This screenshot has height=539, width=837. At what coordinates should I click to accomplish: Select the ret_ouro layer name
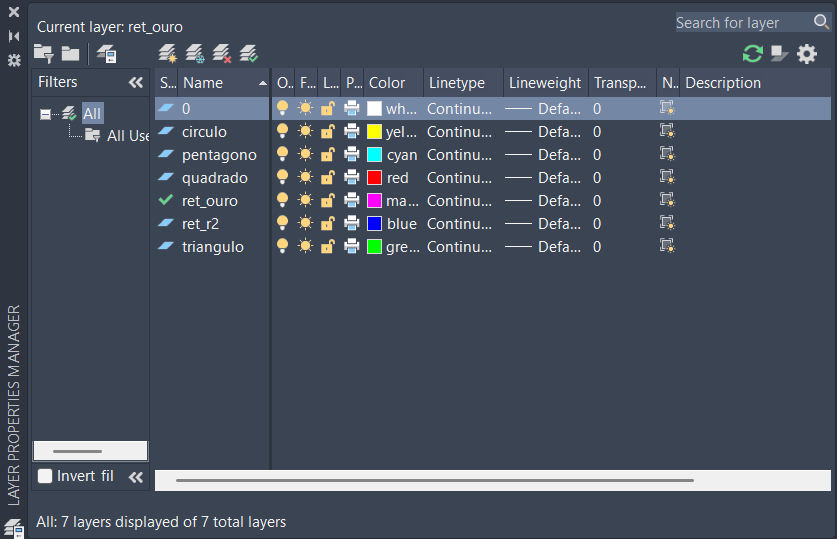pyautogui.click(x=210, y=200)
